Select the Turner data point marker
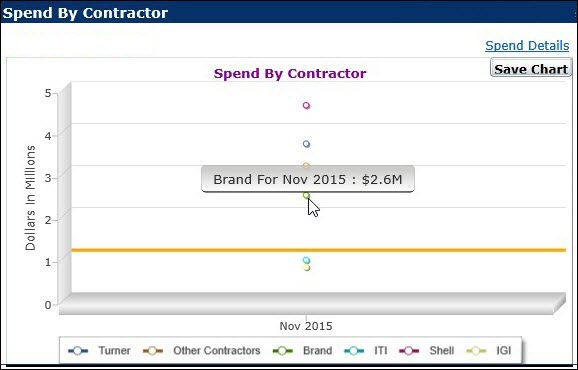Viewport: 578px width, 370px height. [306, 144]
